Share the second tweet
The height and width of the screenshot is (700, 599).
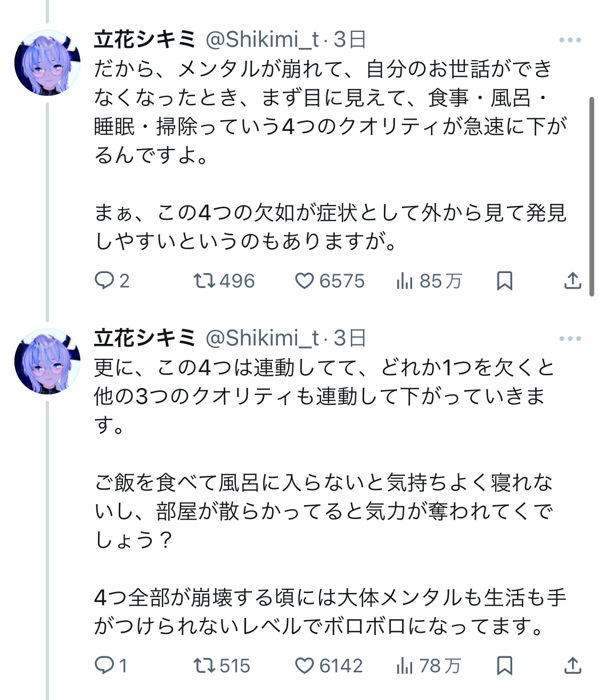coord(572,665)
